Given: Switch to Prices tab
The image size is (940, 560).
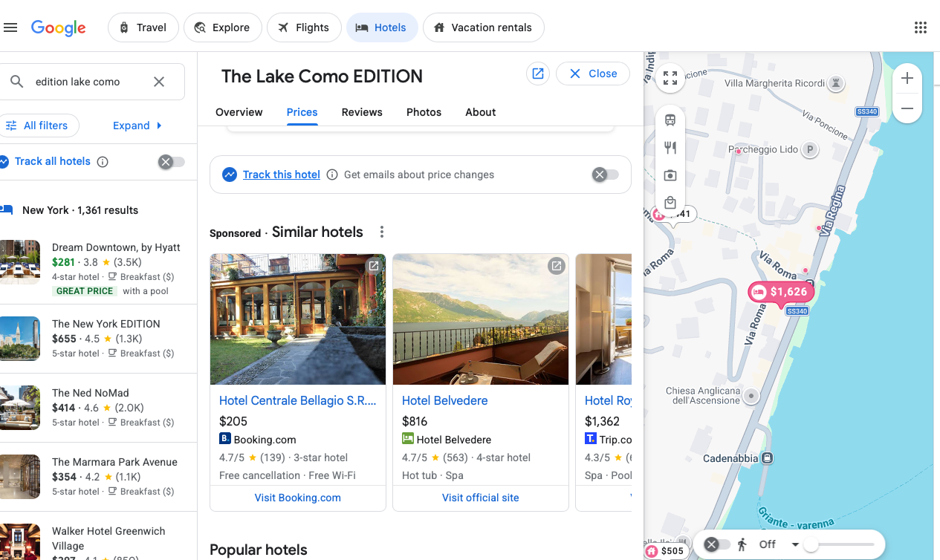Looking at the screenshot, I should 302,112.
